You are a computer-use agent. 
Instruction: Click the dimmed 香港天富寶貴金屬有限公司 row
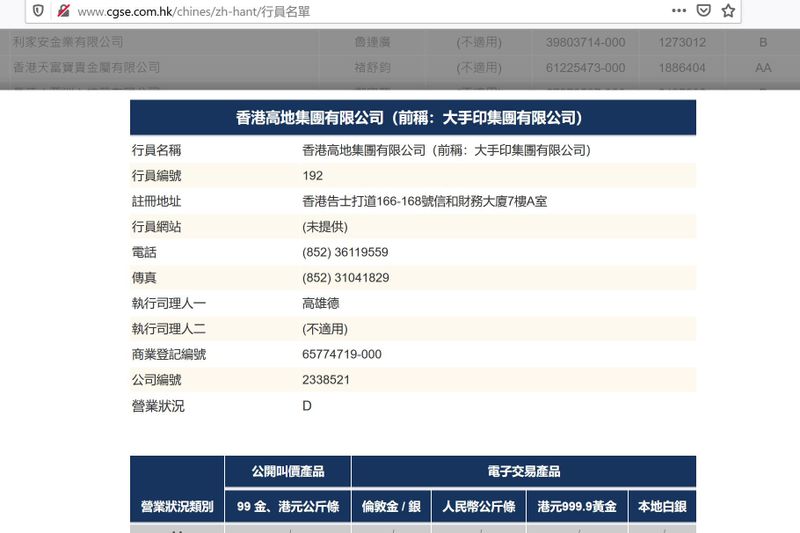(400, 67)
